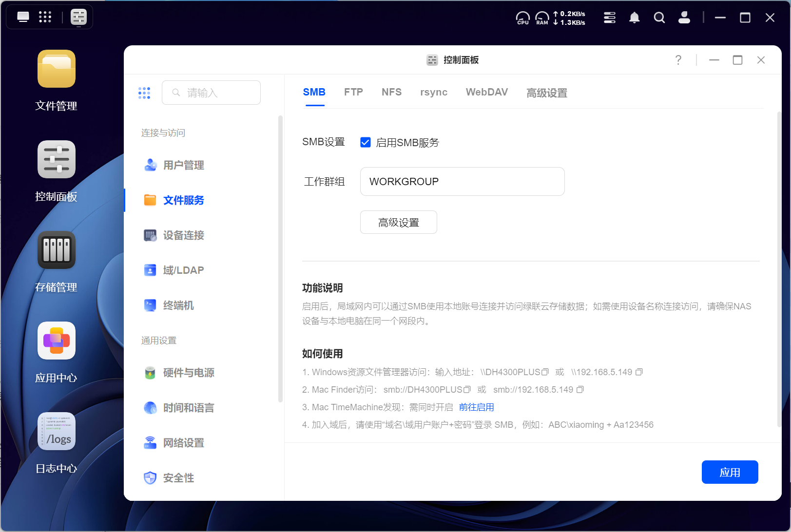
Task: Copy smb://DH4300PLUS Mac address
Action: click(467, 390)
